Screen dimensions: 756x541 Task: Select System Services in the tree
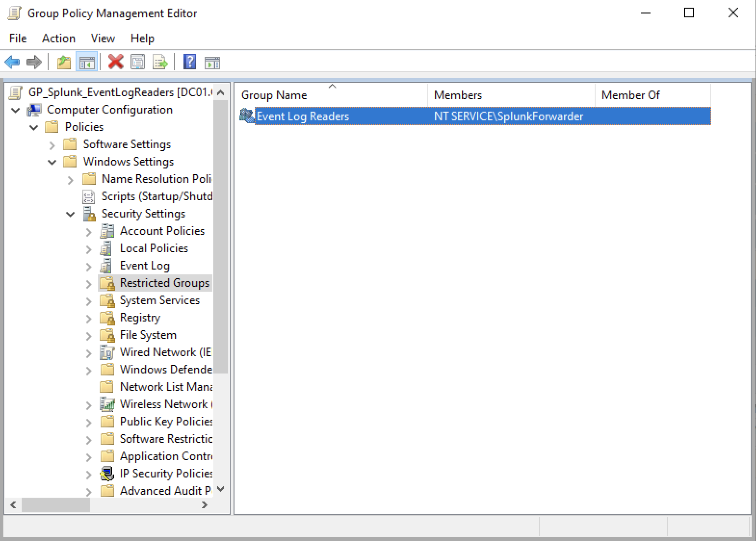[x=159, y=300]
